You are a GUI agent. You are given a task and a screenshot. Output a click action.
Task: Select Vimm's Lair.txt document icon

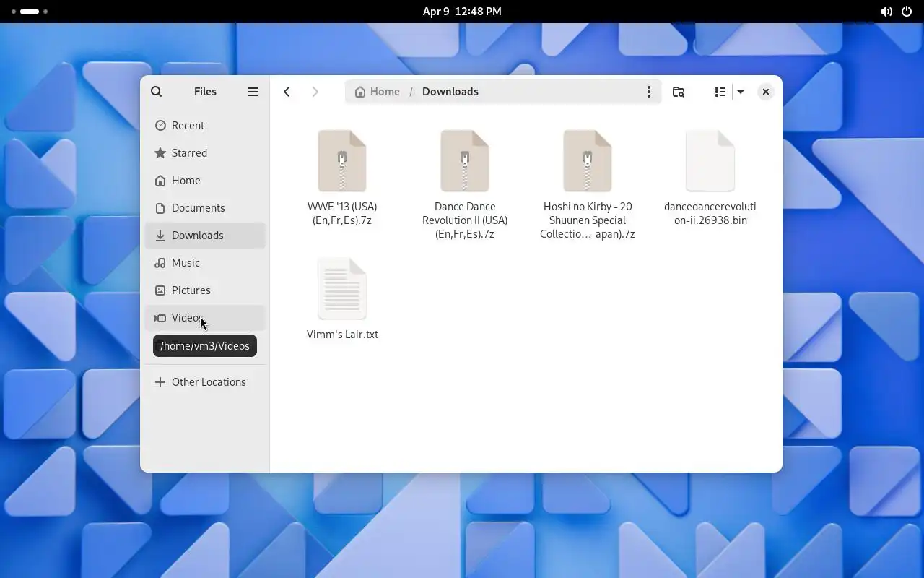342,288
